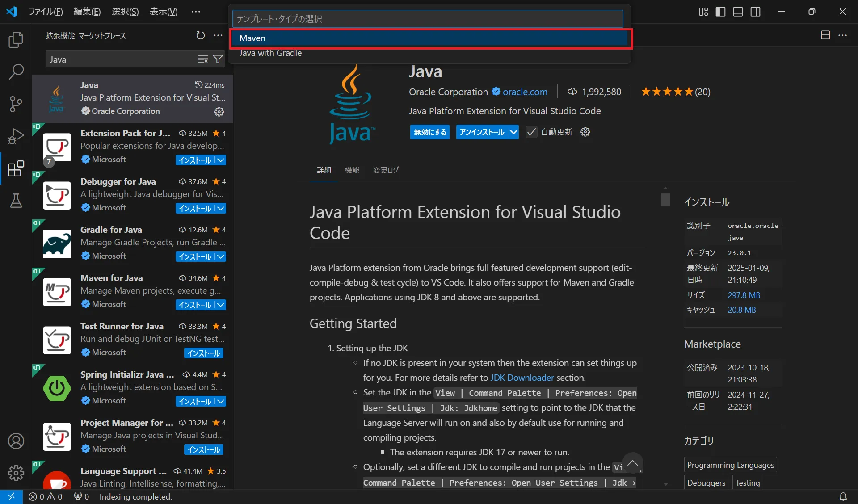Click the Programming Languages category tag
This screenshot has width=858, height=504.
tap(730, 465)
